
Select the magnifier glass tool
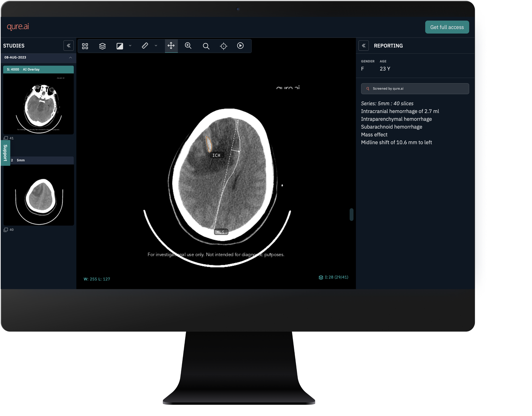(206, 46)
